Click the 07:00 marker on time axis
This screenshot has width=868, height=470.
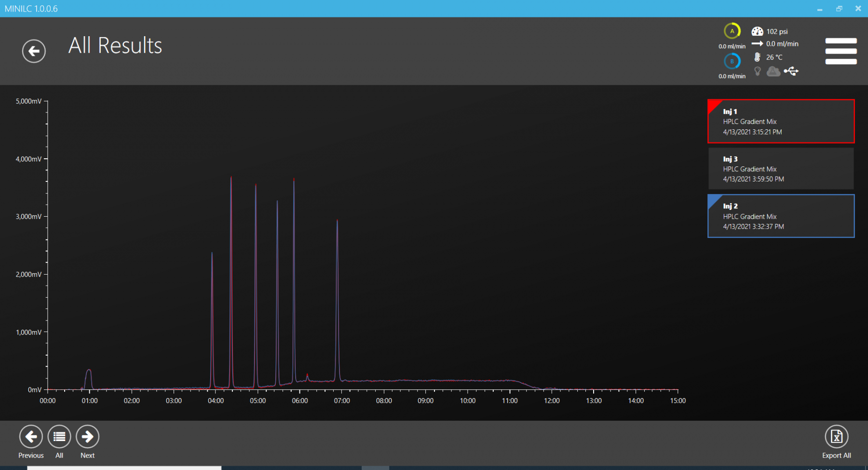click(342, 401)
